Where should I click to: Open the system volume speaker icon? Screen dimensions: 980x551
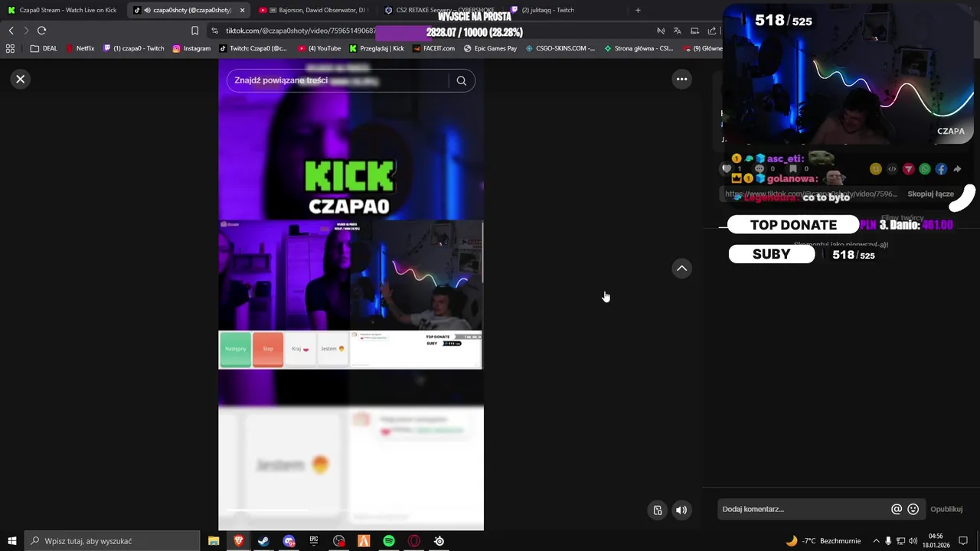pos(913,541)
